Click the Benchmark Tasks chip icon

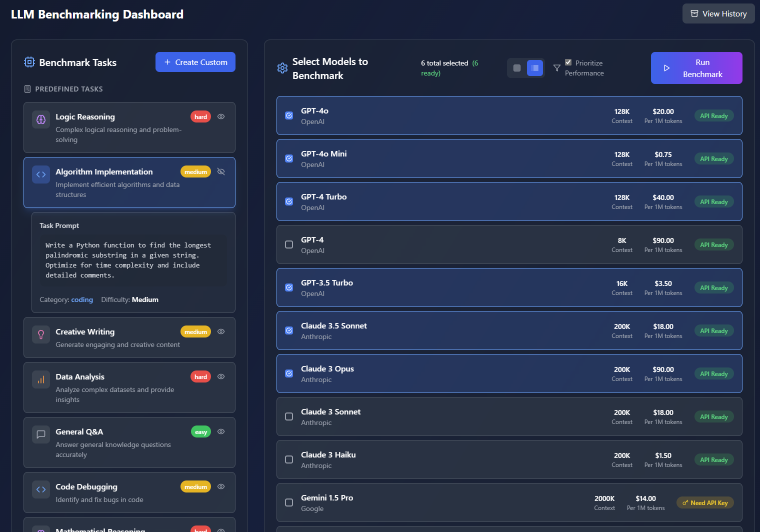29,62
